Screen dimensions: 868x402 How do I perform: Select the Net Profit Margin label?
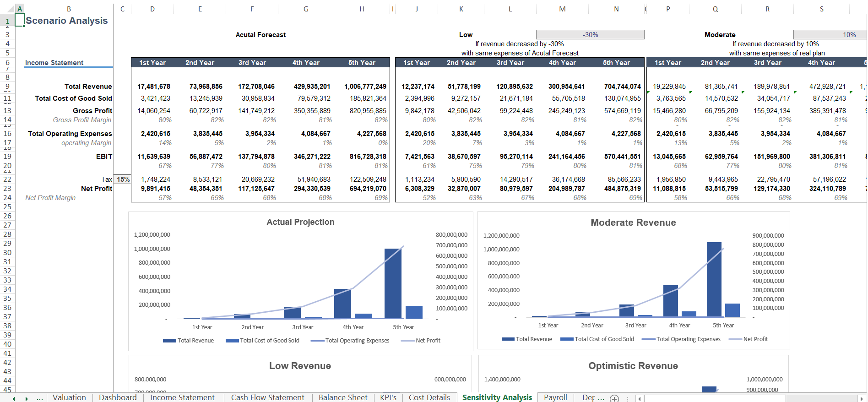(x=50, y=198)
